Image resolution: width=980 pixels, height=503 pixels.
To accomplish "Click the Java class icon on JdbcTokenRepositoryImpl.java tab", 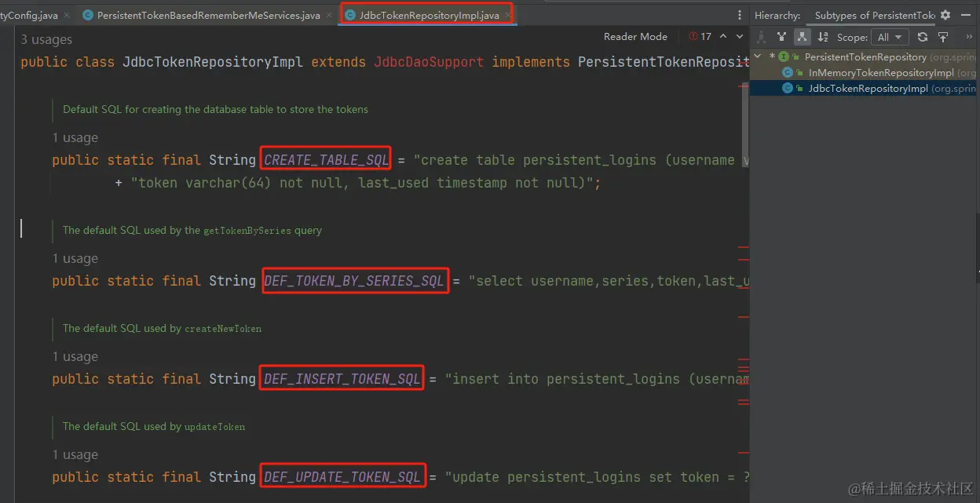I will (350, 15).
